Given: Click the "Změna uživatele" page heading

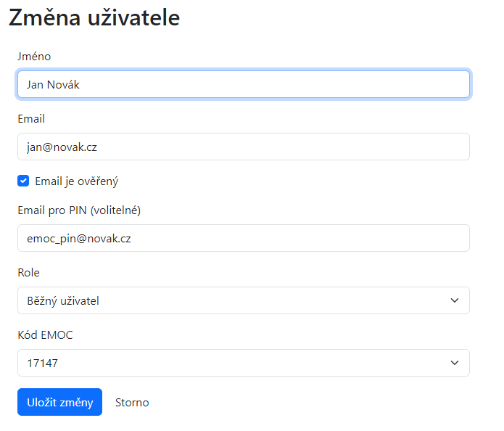Looking at the screenshot, I should click(x=94, y=18).
